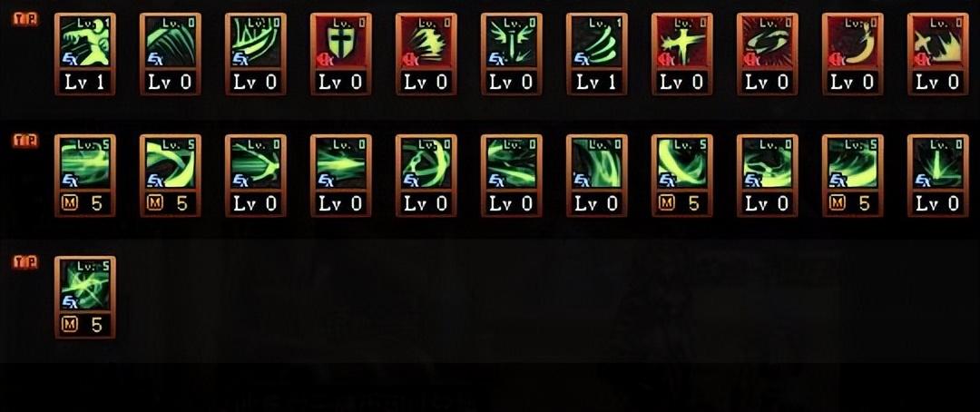The image size is (980, 412).
Task: Select the red dashing burst skill icon
Action: click(426, 54)
